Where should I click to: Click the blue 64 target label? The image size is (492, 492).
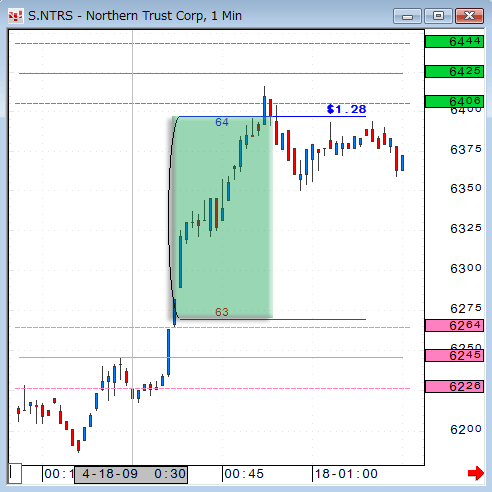[x=222, y=122]
